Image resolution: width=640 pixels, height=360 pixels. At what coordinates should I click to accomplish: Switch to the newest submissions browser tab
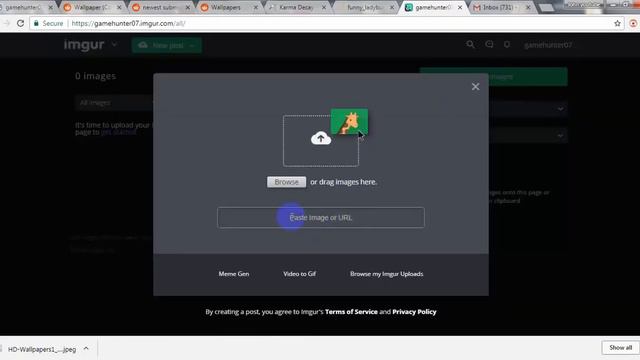coord(160,7)
